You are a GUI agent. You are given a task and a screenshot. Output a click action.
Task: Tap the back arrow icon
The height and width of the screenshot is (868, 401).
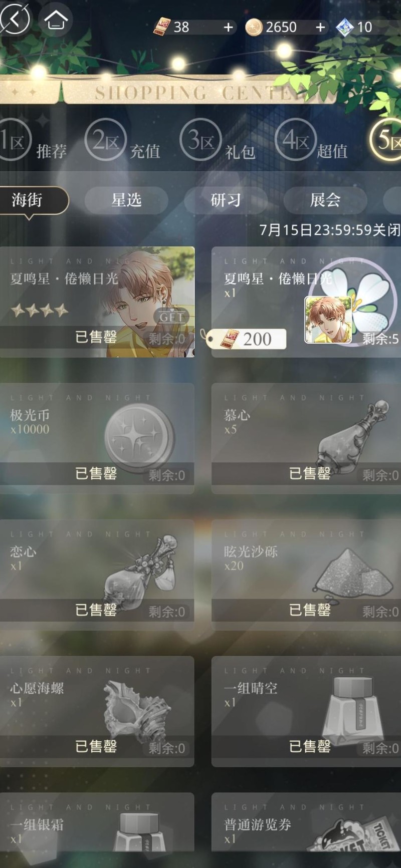tap(14, 19)
